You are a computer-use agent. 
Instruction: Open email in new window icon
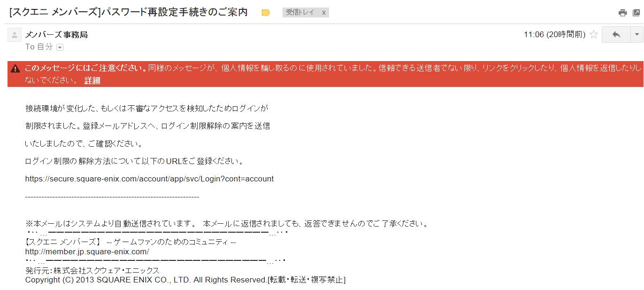[x=636, y=13]
